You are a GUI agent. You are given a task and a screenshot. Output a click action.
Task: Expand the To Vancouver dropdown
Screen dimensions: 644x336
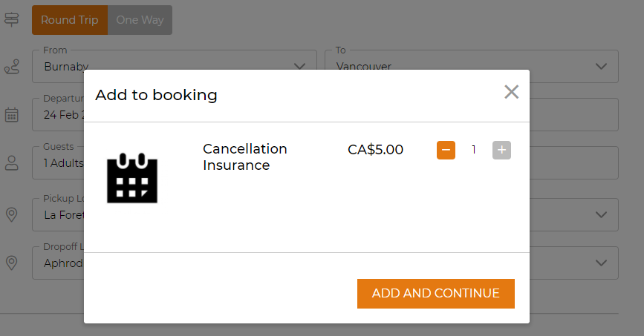(472, 66)
